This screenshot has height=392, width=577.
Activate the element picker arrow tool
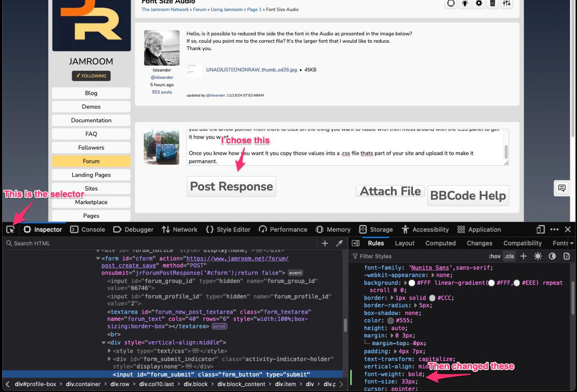(x=10, y=229)
